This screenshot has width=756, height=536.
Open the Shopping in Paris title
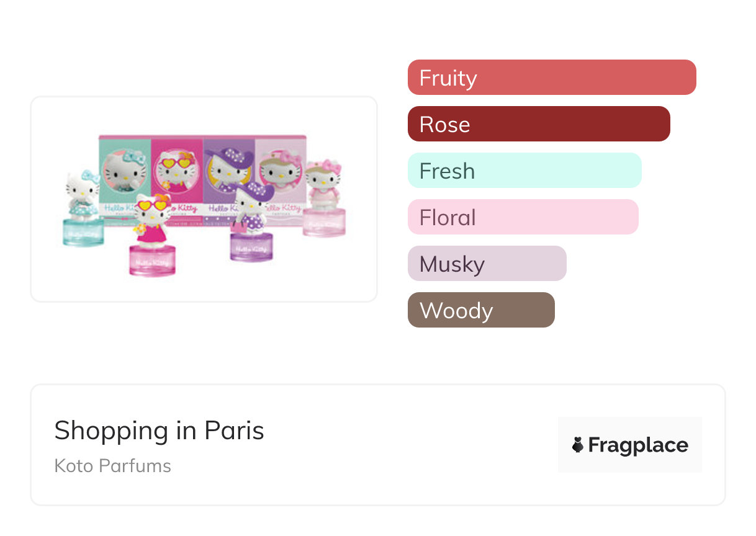coord(159,431)
